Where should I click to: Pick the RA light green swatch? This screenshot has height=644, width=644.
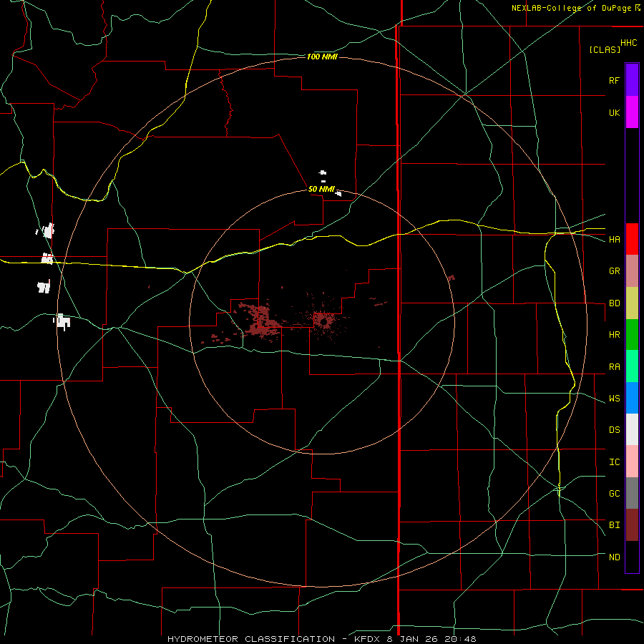[x=632, y=366]
